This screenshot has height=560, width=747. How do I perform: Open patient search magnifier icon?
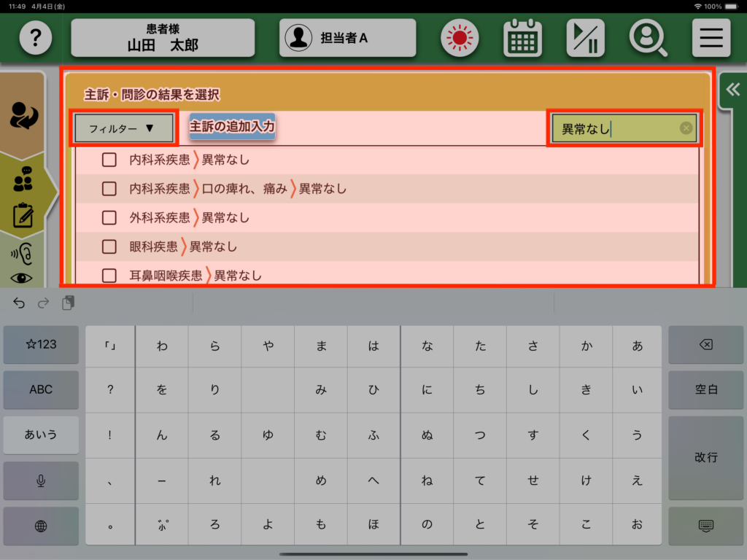[649, 38]
